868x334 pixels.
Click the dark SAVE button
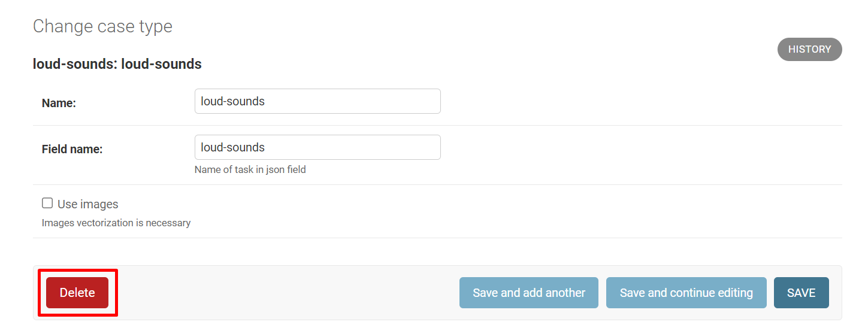(x=801, y=293)
